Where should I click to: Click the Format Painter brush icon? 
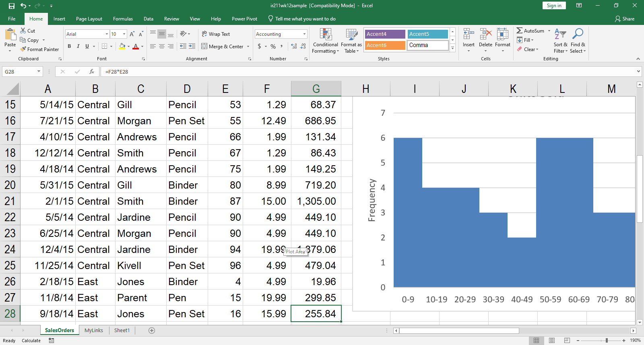[23, 49]
